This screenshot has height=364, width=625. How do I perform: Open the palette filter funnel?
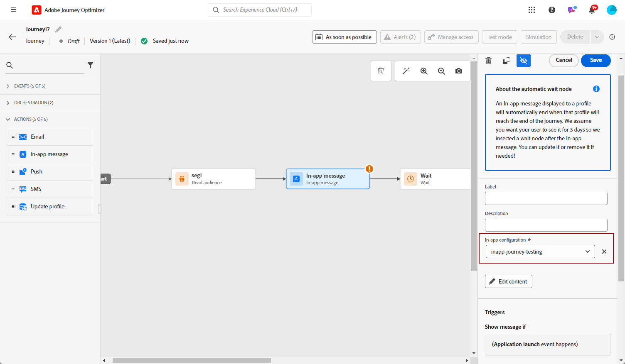pos(90,65)
